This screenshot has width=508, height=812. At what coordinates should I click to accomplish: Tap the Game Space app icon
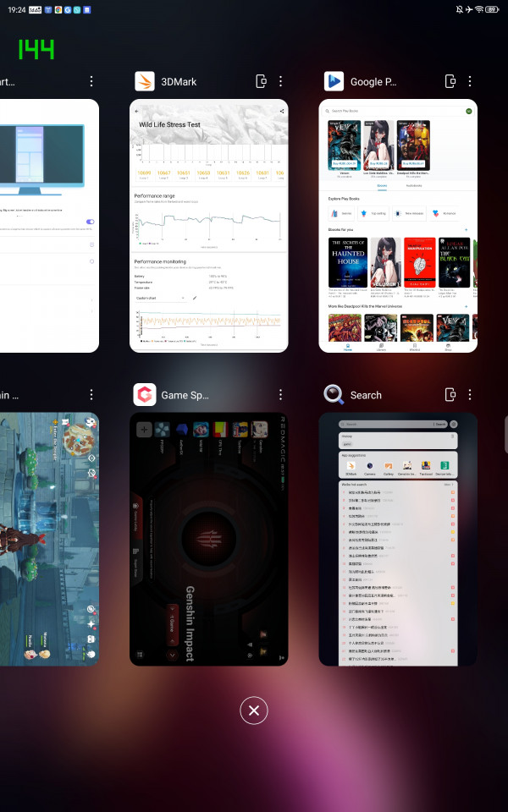tap(145, 395)
